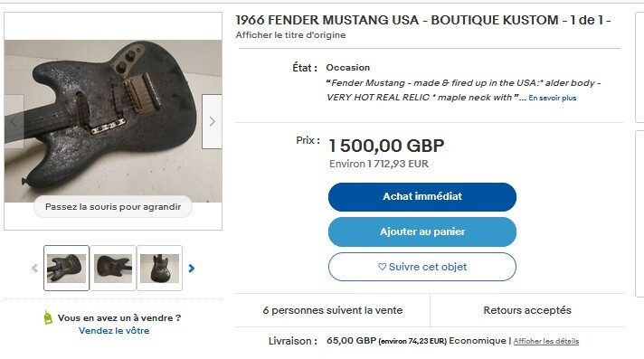Click Retours acceptés section
Screen dimensions: 644x359
click(x=527, y=310)
